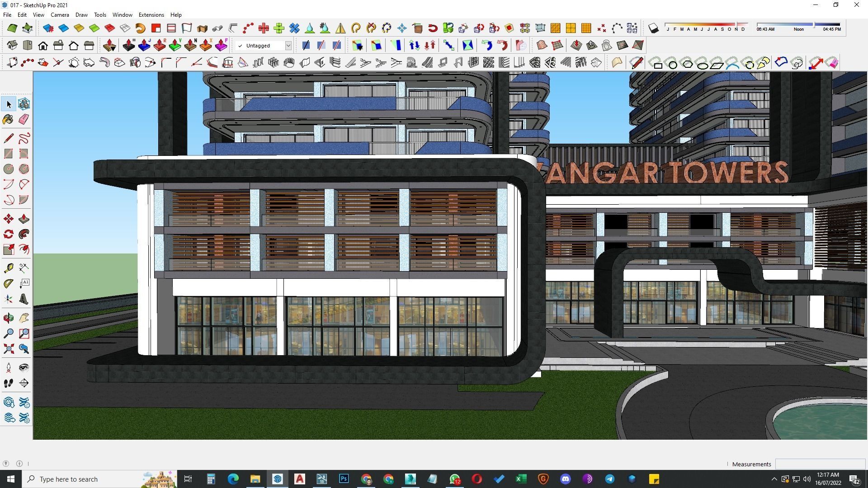This screenshot has width=868, height=488.
Task: Open the Edit menu
Action: tap(22, 15)
